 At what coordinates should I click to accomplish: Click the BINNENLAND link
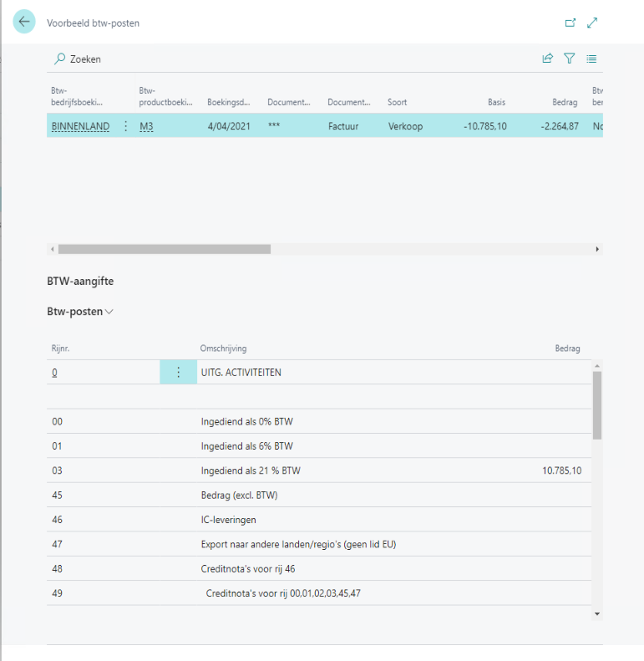[80, 126]
